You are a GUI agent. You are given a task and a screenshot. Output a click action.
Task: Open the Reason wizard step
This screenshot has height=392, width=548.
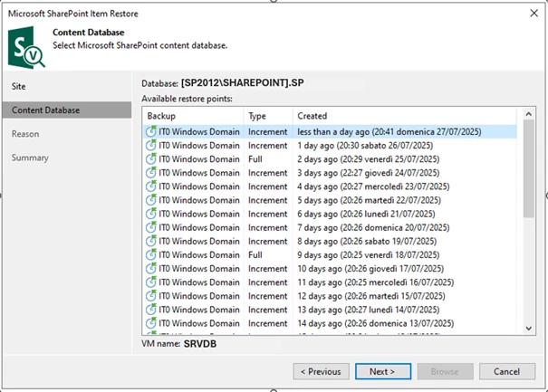click(25, 134)
